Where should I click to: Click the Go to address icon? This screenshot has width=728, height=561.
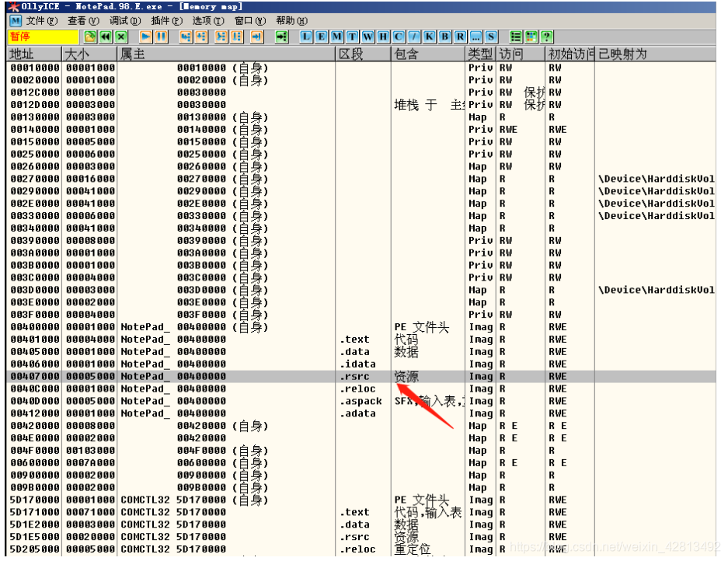point(282,37)
